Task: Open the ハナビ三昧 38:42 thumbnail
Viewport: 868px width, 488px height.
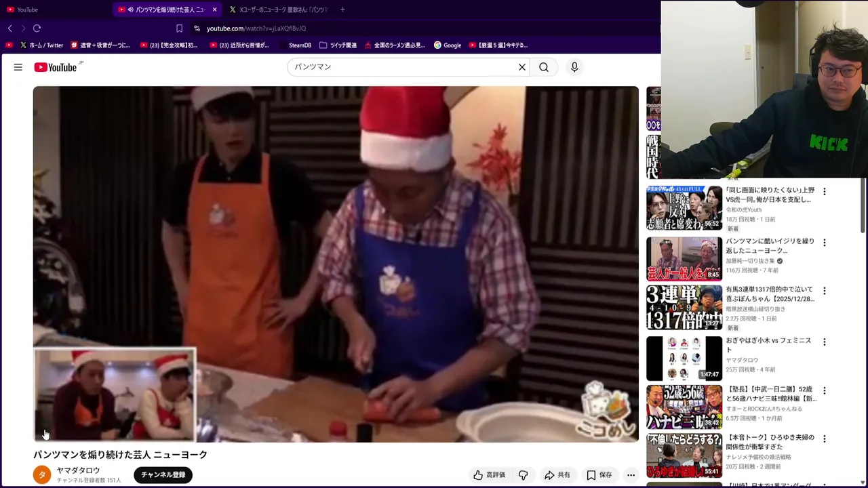Action: click(x=684, y=407)
